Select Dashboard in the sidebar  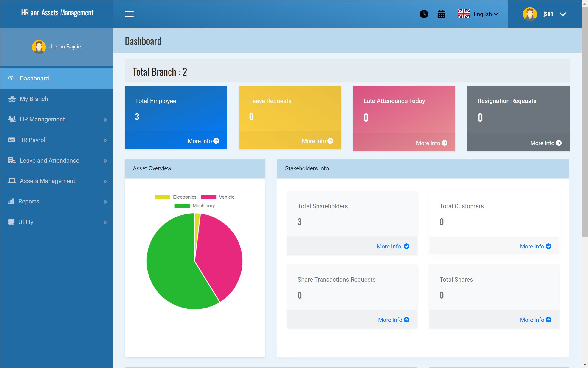tap(56, 78)
